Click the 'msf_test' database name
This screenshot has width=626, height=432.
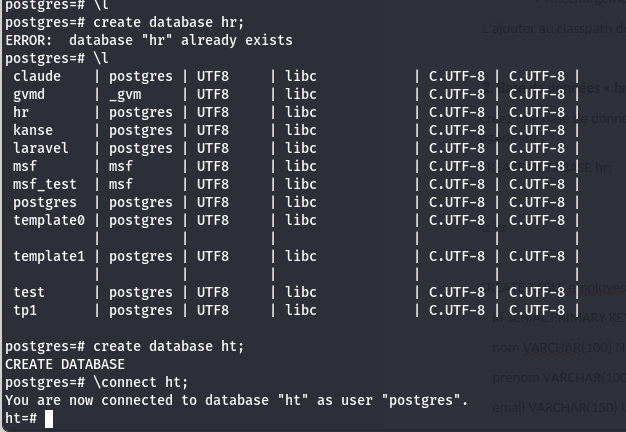[x=45, y=184]
